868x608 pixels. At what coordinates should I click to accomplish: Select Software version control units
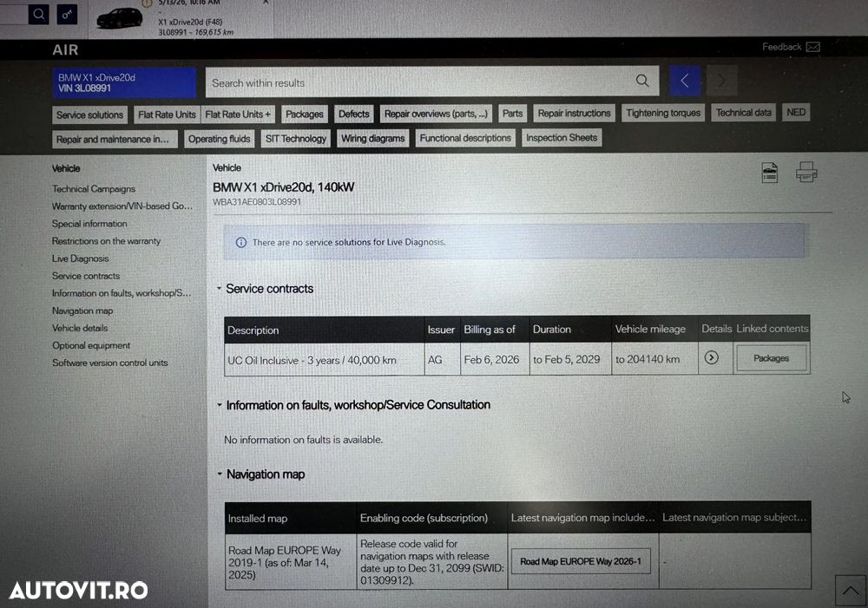[x=109, y=363]
